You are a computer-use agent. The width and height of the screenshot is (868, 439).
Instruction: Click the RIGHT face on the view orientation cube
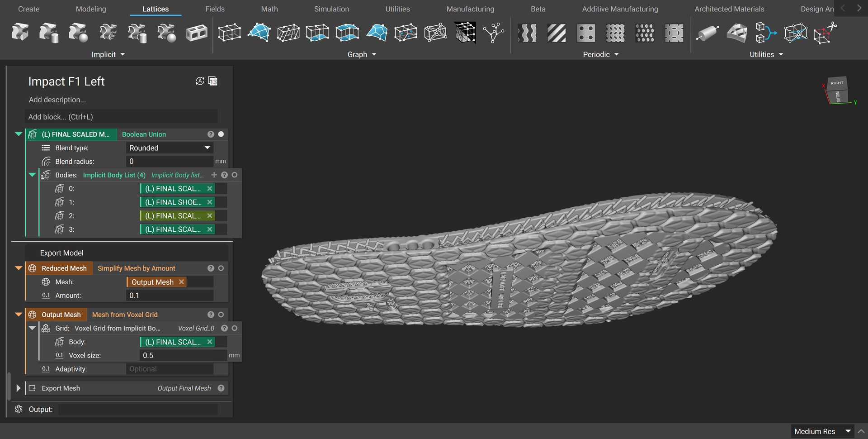point(837,83)
